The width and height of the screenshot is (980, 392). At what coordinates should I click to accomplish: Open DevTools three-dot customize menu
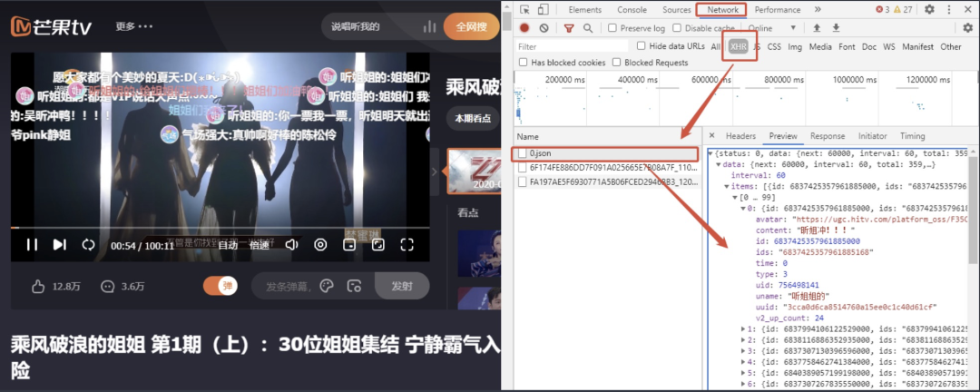click(948, 9)
